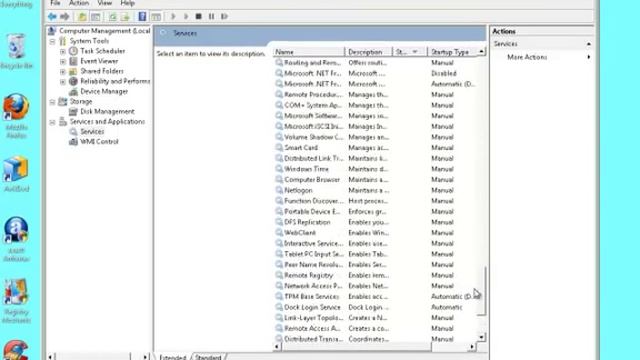Switch to the Standard tab
The width and height of the screenshot is (640, 360).
tap(208, 357)
